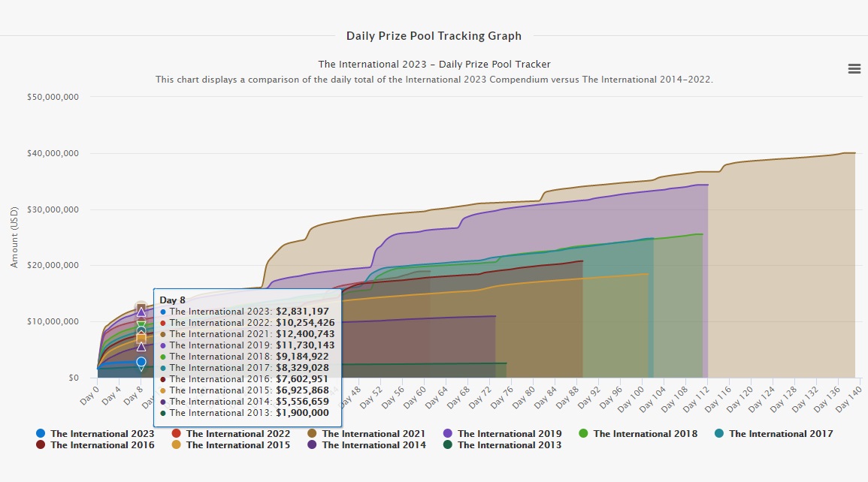Viewport: 868px width, 482px height.
Task: Click The International 2015 orange legend swatch
Action: (177, 445)
